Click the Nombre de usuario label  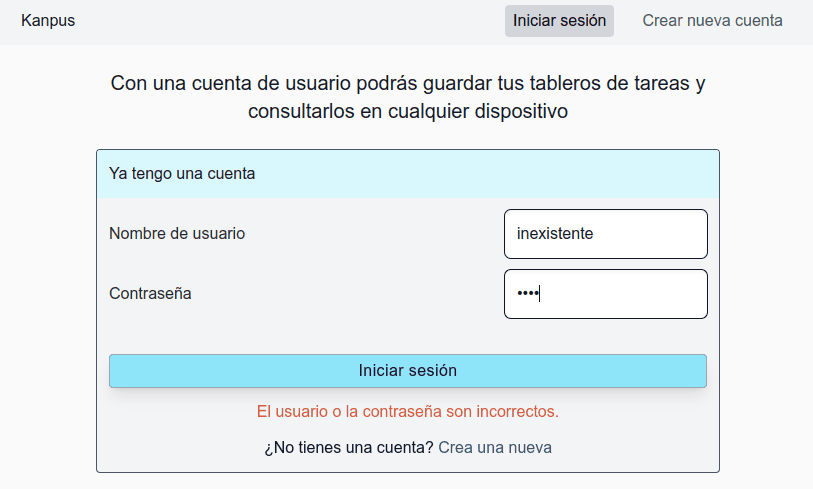[x=177, y=234]
